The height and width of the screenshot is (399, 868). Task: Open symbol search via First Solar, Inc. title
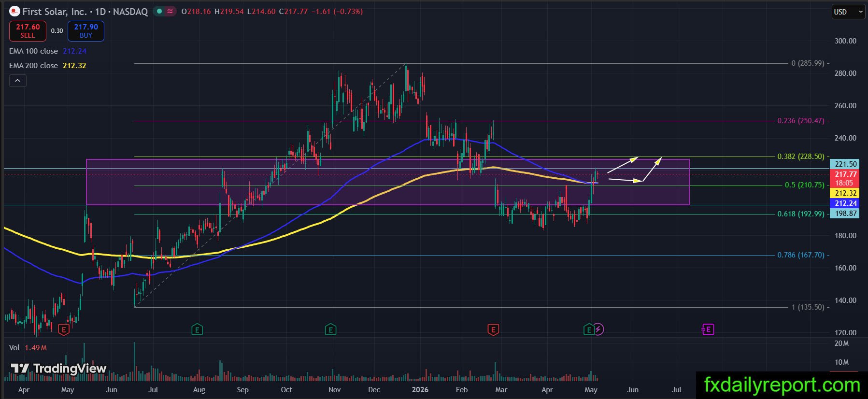click(x=55, y=12)
